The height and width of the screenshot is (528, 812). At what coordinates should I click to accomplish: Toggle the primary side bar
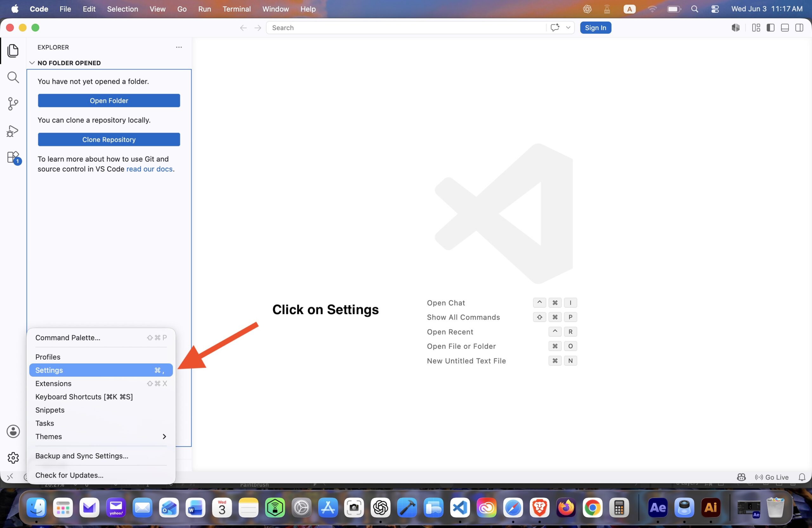tap(770, 28)
